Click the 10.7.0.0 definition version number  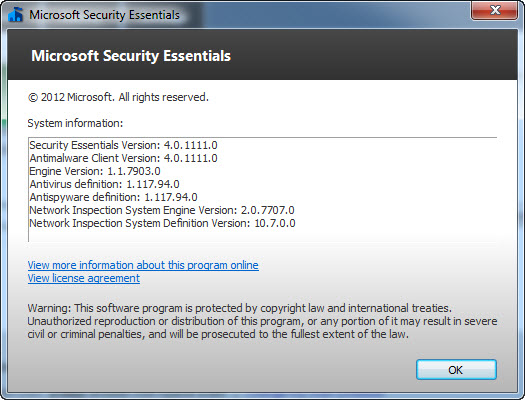tap(275, 223)
